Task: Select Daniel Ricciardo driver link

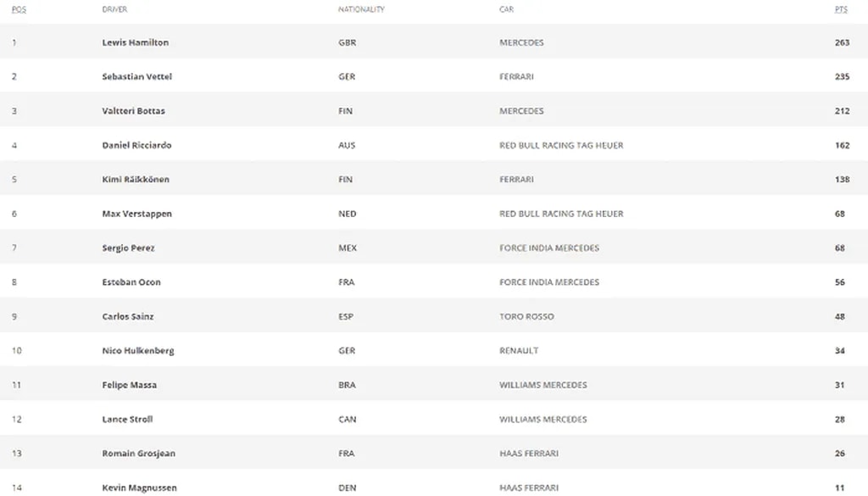Action: click(x=136, y=145)
